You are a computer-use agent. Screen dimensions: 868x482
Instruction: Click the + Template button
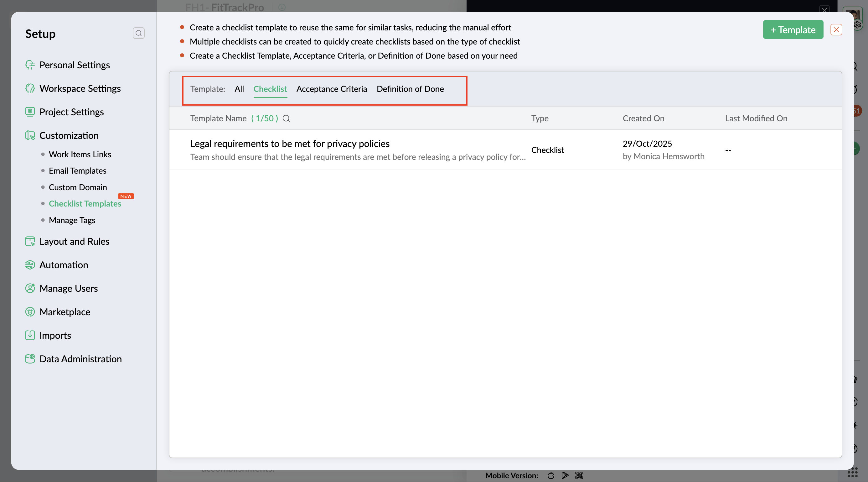coord(793,30)
